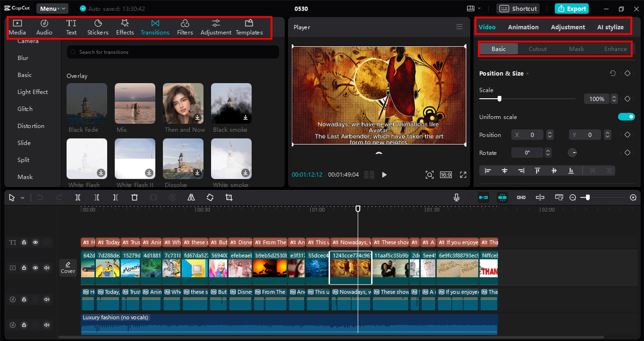Click the Rotate dial knob

pyautogui.click(x=573, y=153)
